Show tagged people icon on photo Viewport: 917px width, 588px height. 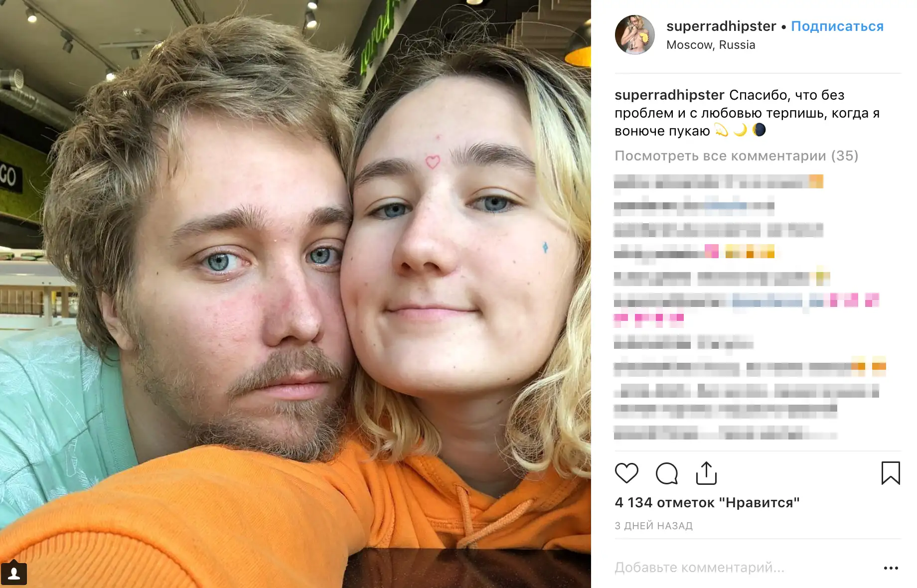(x=14, y=574)
